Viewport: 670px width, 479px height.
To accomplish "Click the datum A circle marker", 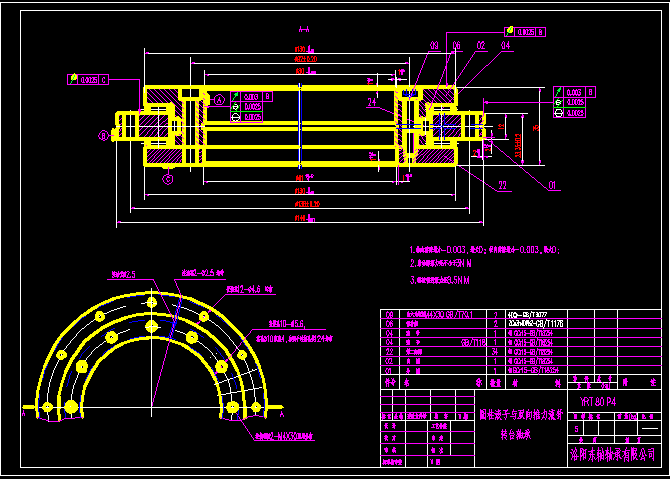I will coord(219,100).
